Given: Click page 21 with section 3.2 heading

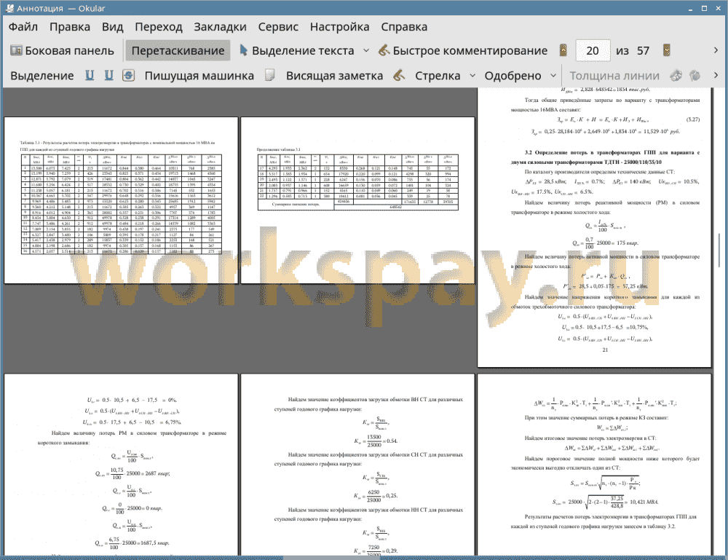Looking at the screenshot, I should (x=594, y=227).
